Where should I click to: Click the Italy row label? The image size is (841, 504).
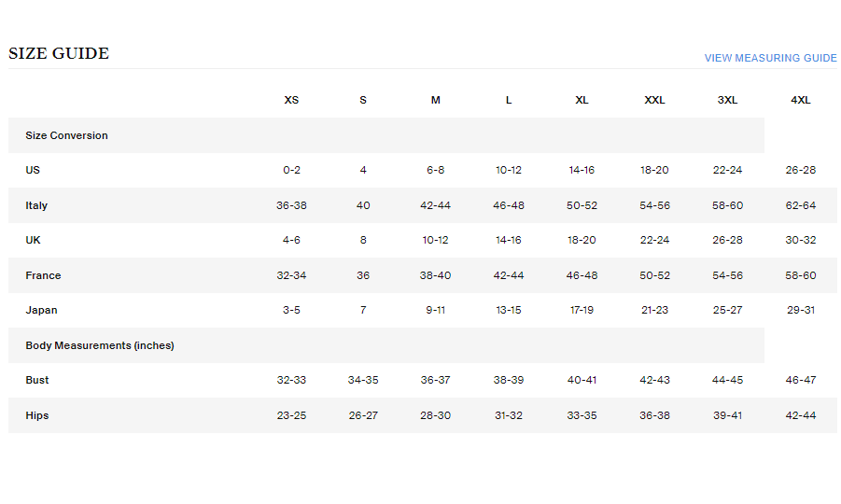pos(36,205)
